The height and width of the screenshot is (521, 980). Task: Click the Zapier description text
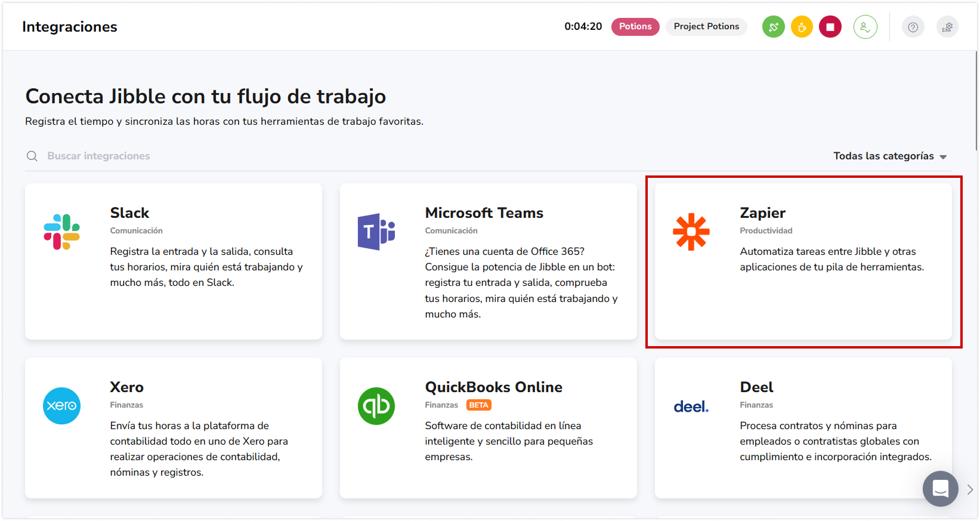coord(831,260)
